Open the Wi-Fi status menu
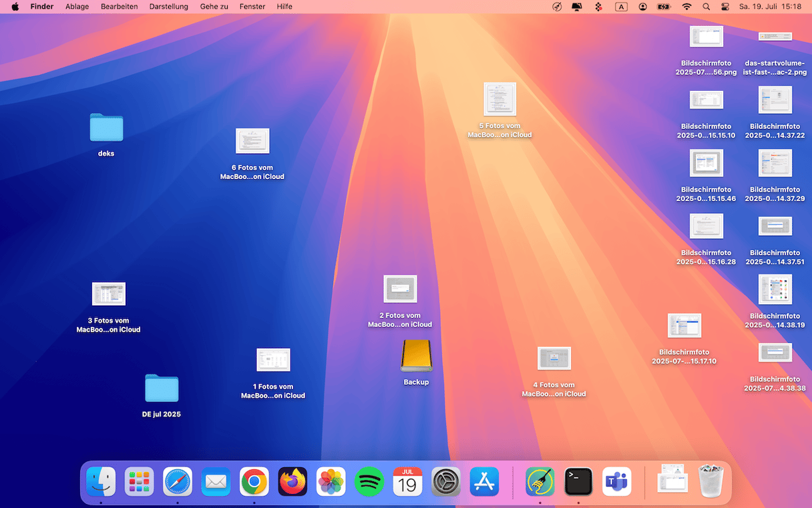This screenshot has height=508, width=812. [686, 7]
